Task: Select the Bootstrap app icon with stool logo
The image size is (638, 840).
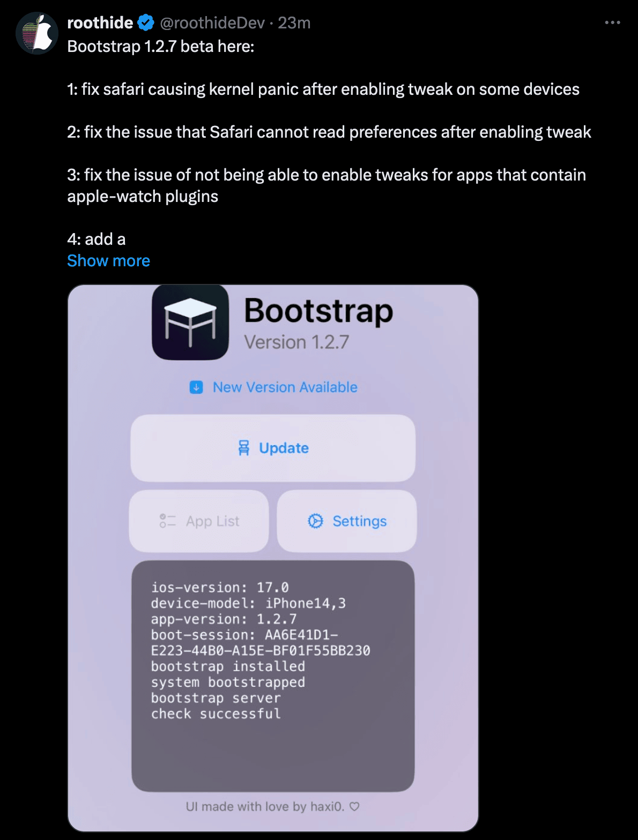Action: (191, 322)
